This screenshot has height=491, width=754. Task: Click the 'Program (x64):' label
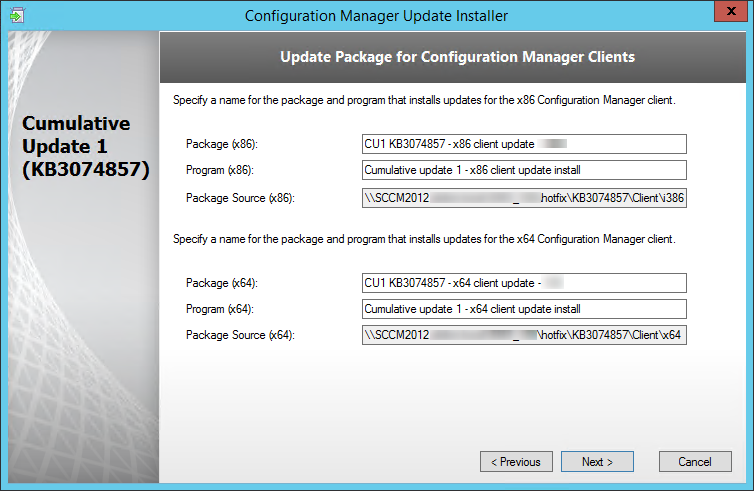[220, 309]
